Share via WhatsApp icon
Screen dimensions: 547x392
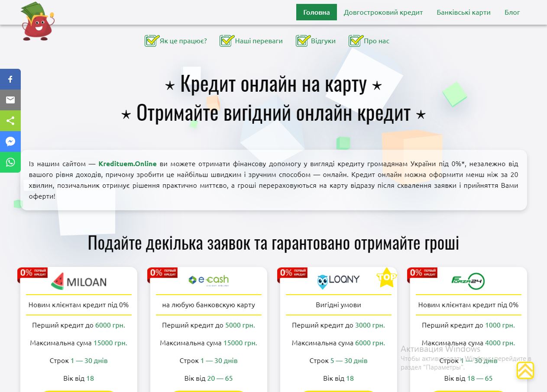tap(10, 162)
